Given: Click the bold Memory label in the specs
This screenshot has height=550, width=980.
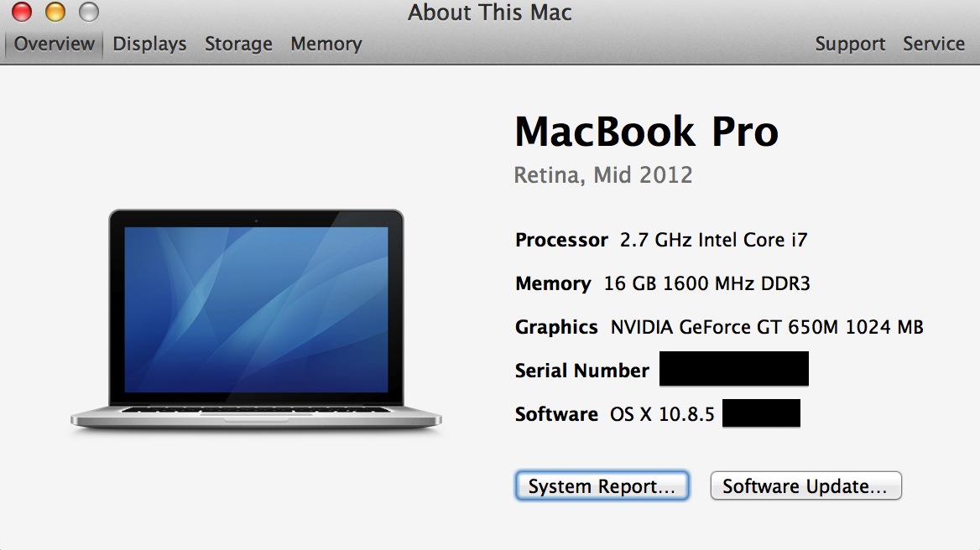Looking at the screenshot, I should coord(553,284).
